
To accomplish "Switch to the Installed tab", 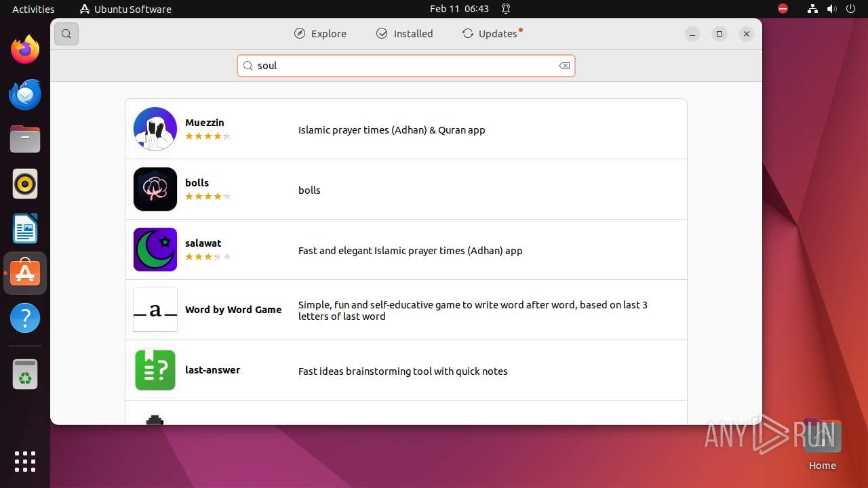I will tap(405, 34).
